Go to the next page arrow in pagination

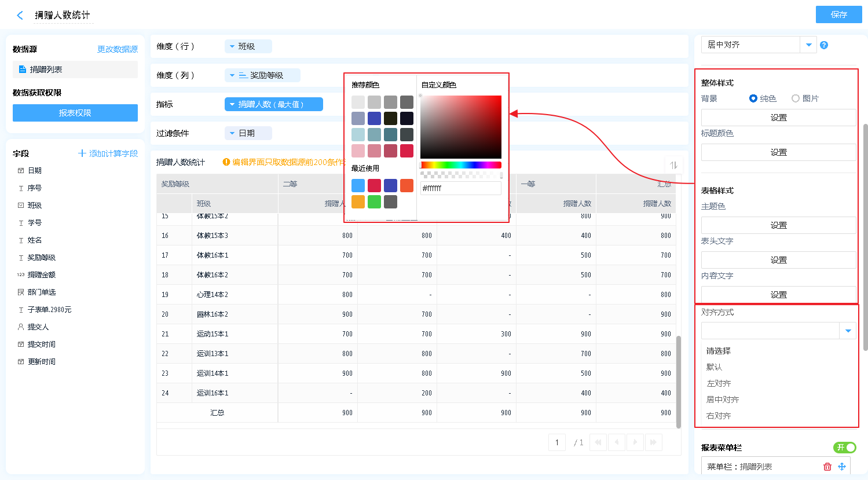click(x=635, y=442)
